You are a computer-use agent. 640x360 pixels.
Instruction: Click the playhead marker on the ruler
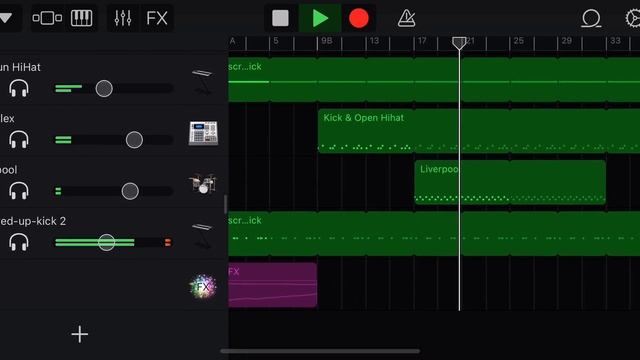pos(459,43)
